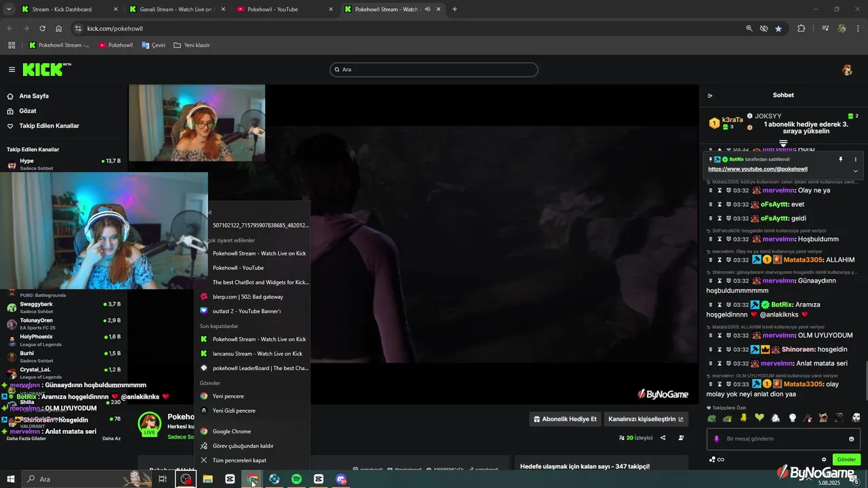868x488 pixels.
Task: Click the user icon next to share
Action: tap(682, 438)
